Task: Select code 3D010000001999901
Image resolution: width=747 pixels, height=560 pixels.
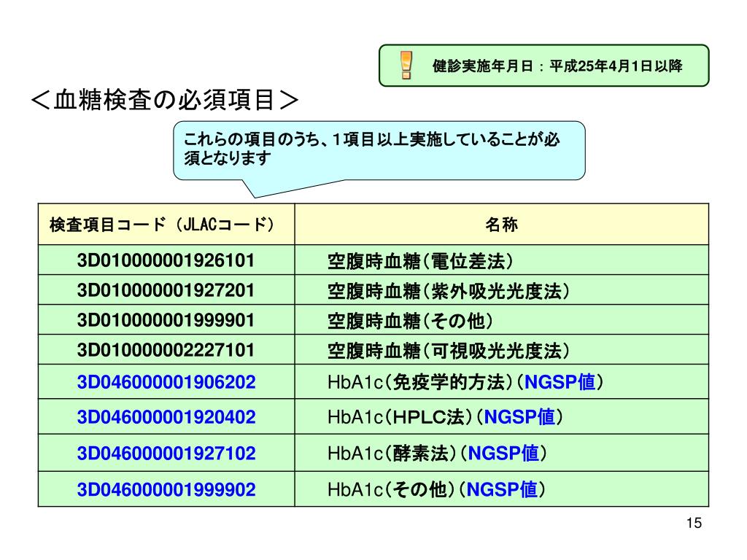Action: coord(166,320)
